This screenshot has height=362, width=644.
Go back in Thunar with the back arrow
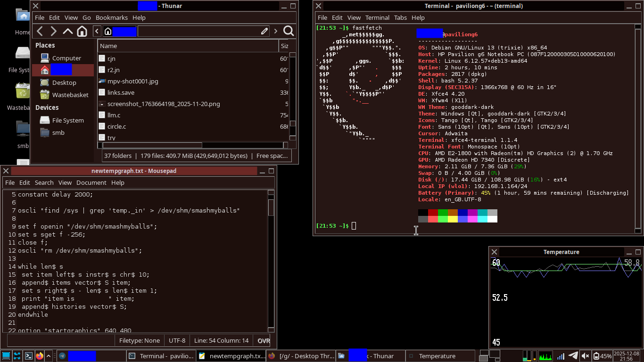pyautogui.click(x=40, y=31)
